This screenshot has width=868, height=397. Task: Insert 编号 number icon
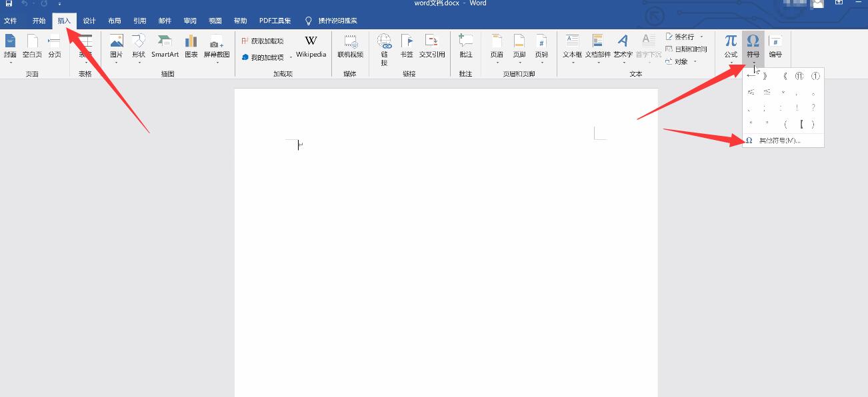point(775,47)
